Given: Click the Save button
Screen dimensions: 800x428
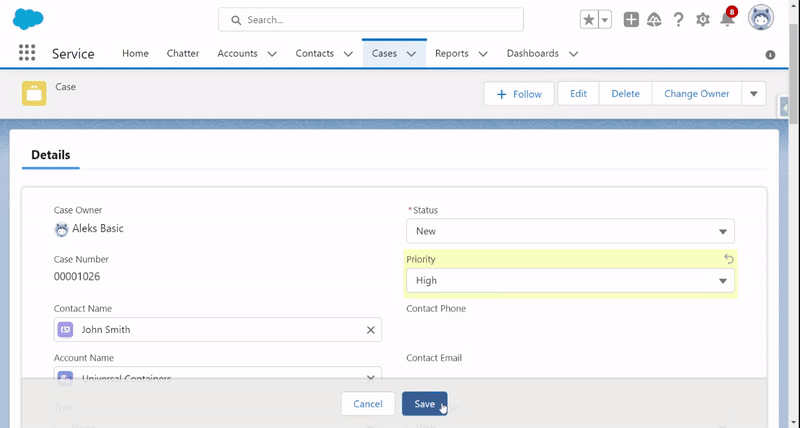Looking at the screenshot, I should click(424, 404).
